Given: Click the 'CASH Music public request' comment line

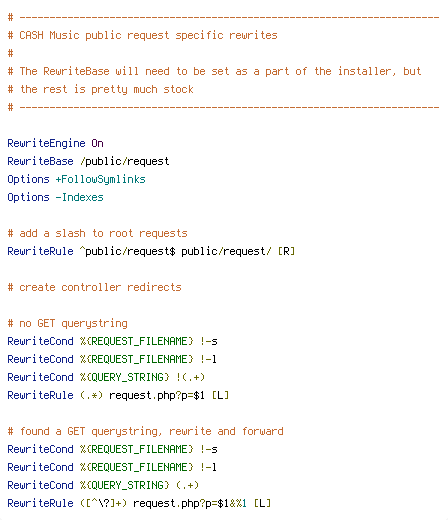Looking at the screenshot, I should pos(143,35).
